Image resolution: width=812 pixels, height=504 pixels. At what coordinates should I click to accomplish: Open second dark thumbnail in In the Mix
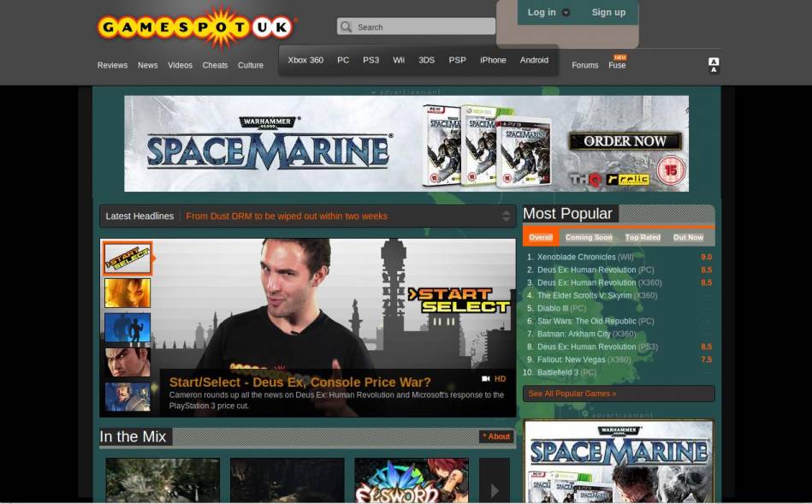click(x=287, y=481)
